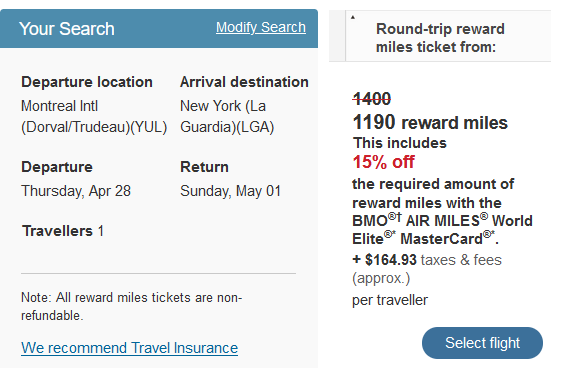
Task: Toggle the small sort arrow above Round-trip header
Action: click(353, 17)
